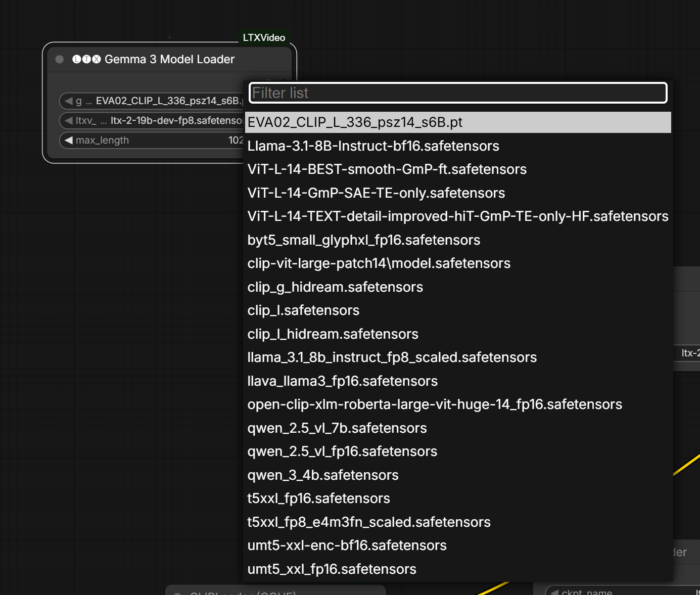
Task: Select umt5-xxl-enc-bf16.safetensors
Action: tap(458, 545)
